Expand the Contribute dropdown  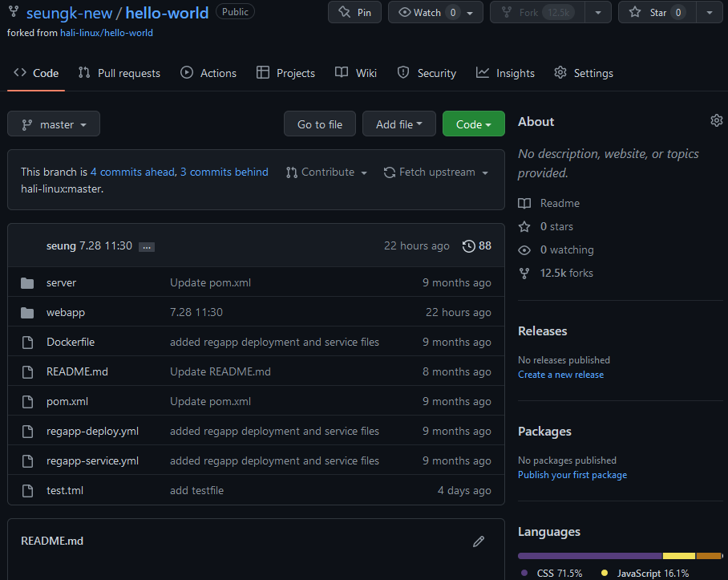tap(326, 172)
